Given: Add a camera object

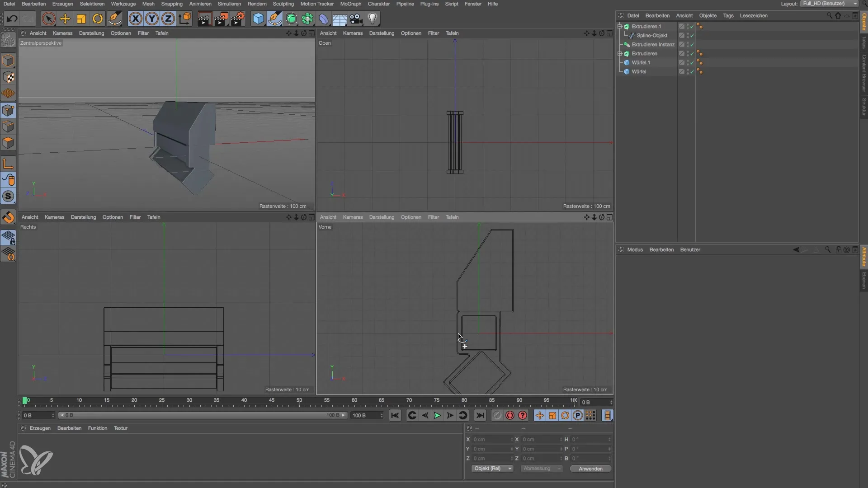Looking at the screenshot, I should [356, 19].
